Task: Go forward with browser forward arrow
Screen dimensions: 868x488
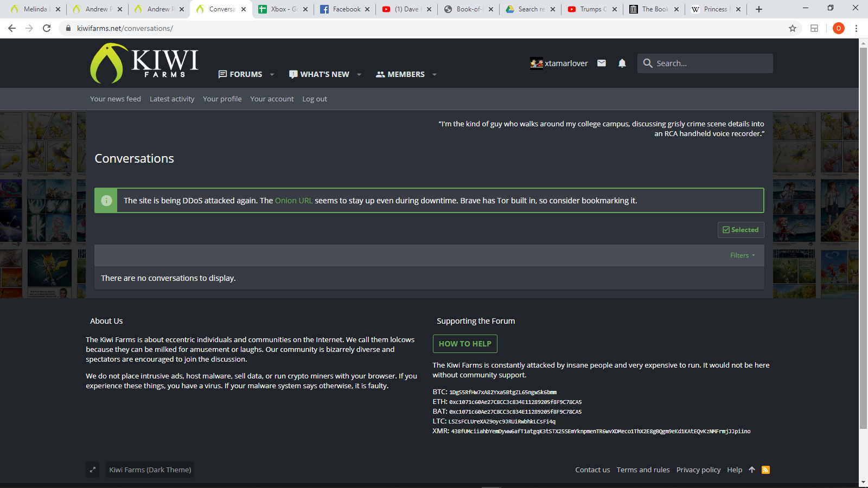Action: click(x=29, y=28)
